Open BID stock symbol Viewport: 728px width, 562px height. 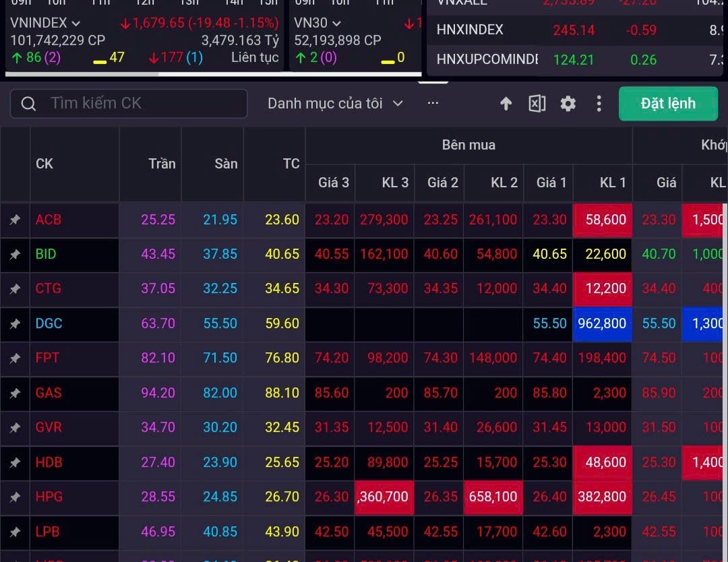coord(46,254)
